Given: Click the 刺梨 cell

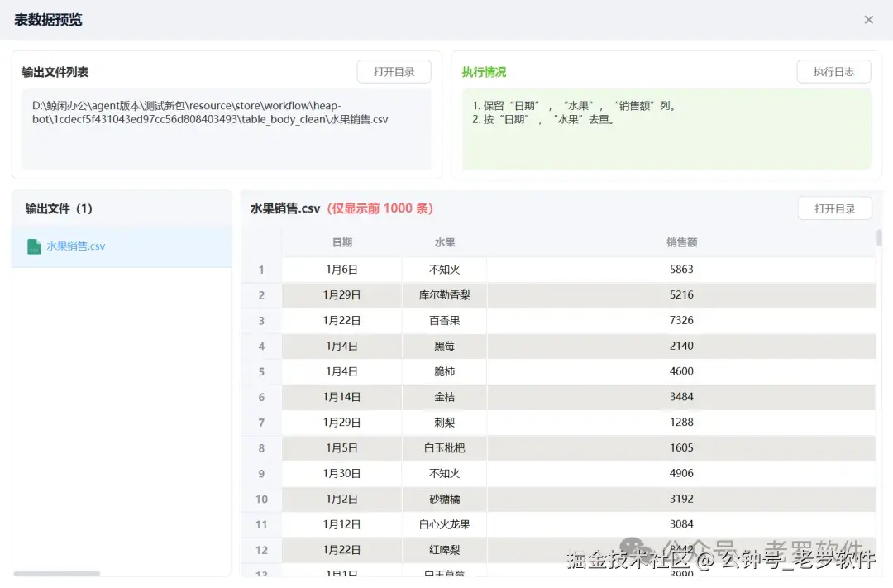Looking at the screenshot, I should (x=444, y=423).
